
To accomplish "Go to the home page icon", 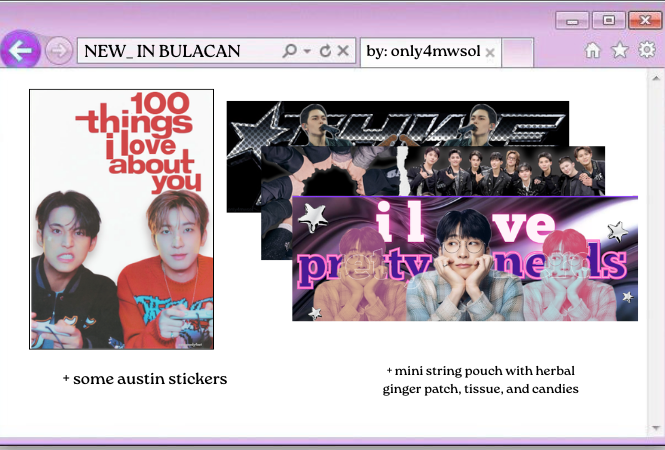I will tap(592, 50).
